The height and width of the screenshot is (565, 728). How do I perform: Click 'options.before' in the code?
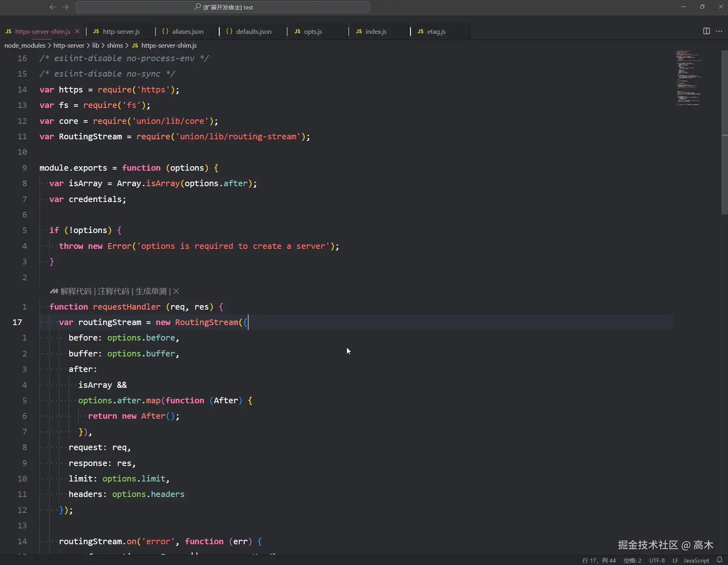[141, 338]
